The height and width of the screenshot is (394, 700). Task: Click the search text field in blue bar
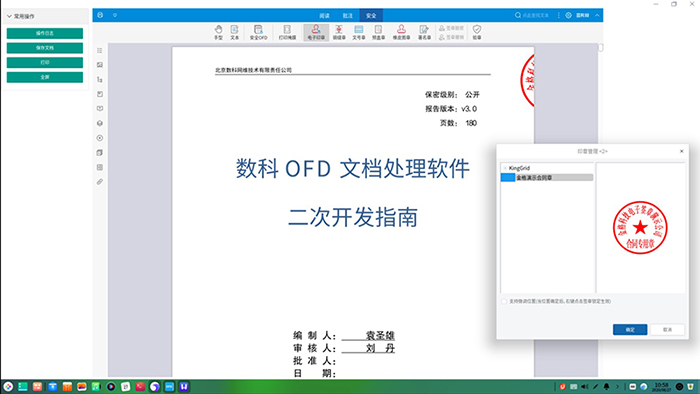[535, 15]
